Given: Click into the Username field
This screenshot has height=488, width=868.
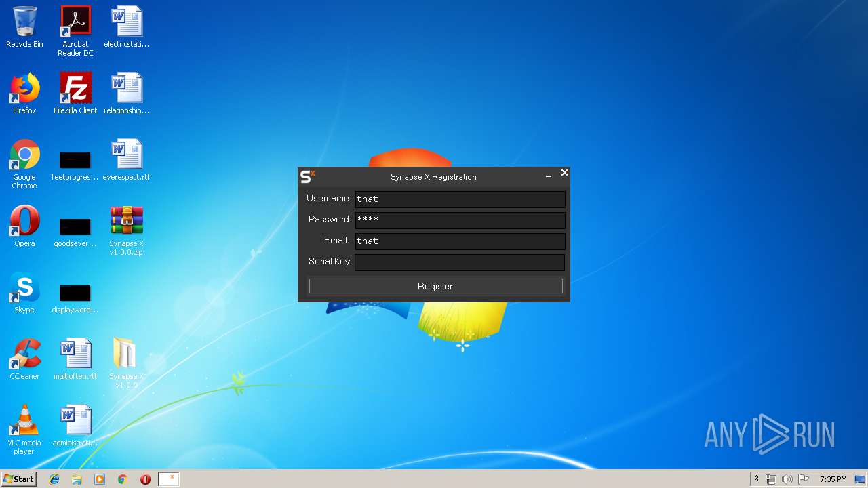Looking at the screenshot, I should coord(460,199).
